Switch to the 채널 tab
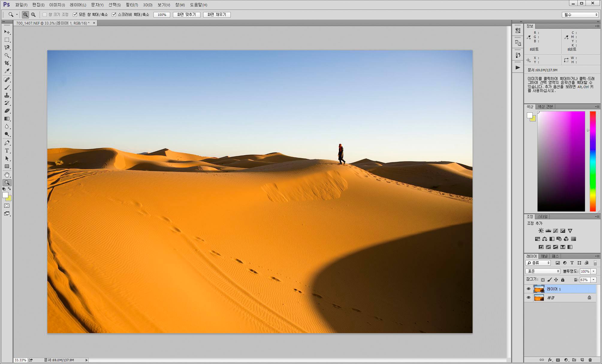The width and height of the screenshot is (602, 364). pyautogui.click(x=544, y=256)
